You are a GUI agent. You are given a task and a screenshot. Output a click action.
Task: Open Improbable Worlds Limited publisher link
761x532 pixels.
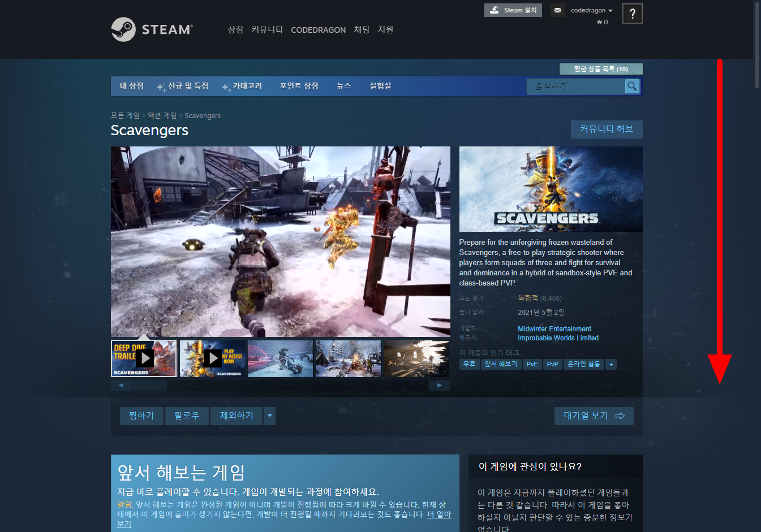558,338
